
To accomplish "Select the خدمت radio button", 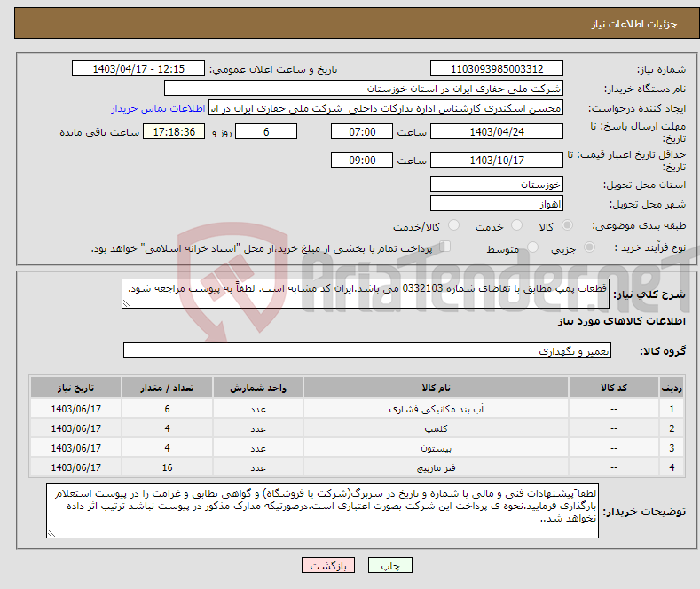I will [x=516, y=225].
